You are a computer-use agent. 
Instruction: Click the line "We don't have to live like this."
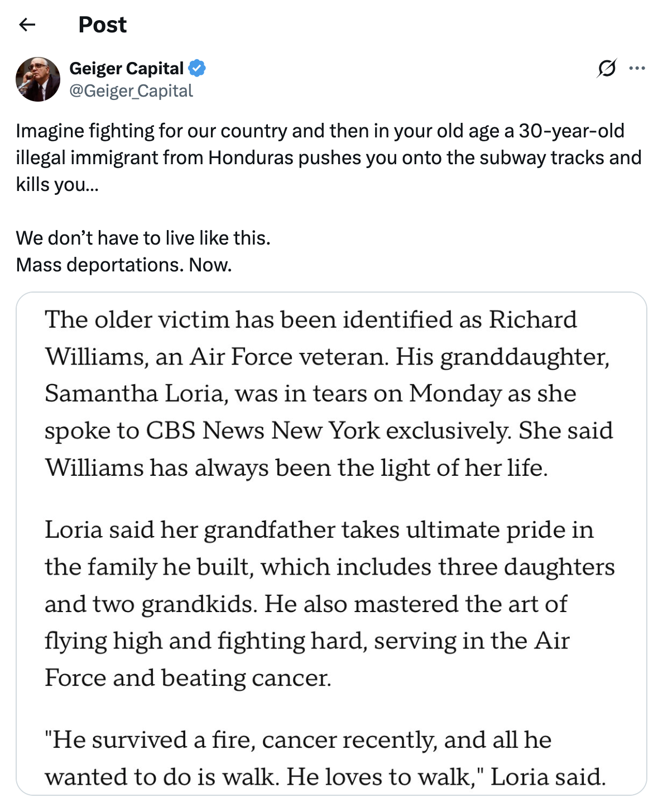143,238
